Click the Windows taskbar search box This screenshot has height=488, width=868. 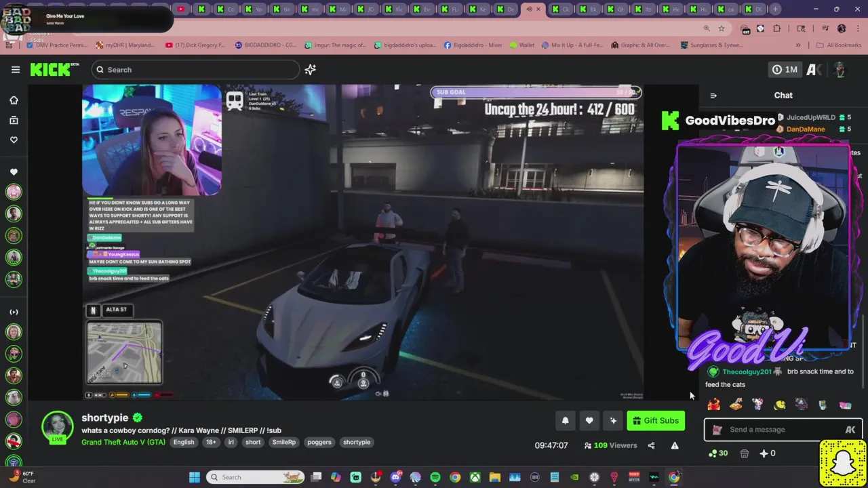coord(255,477)
